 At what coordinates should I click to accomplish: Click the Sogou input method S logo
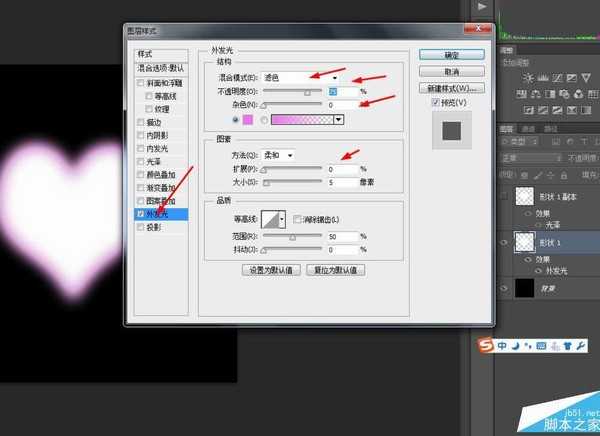483,346
